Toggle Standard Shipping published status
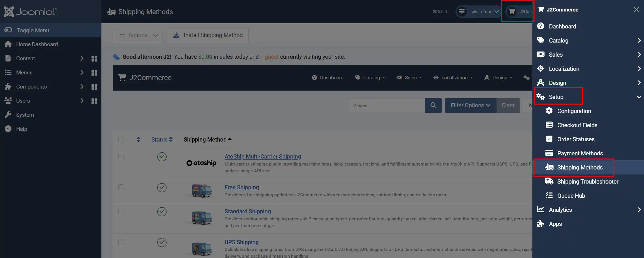Viewport: 644px width, 258px height. pos(162,212)
